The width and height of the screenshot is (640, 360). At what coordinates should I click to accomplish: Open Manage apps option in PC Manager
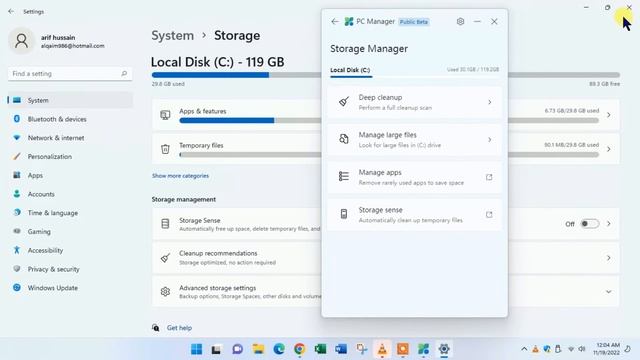pos(414,177)
